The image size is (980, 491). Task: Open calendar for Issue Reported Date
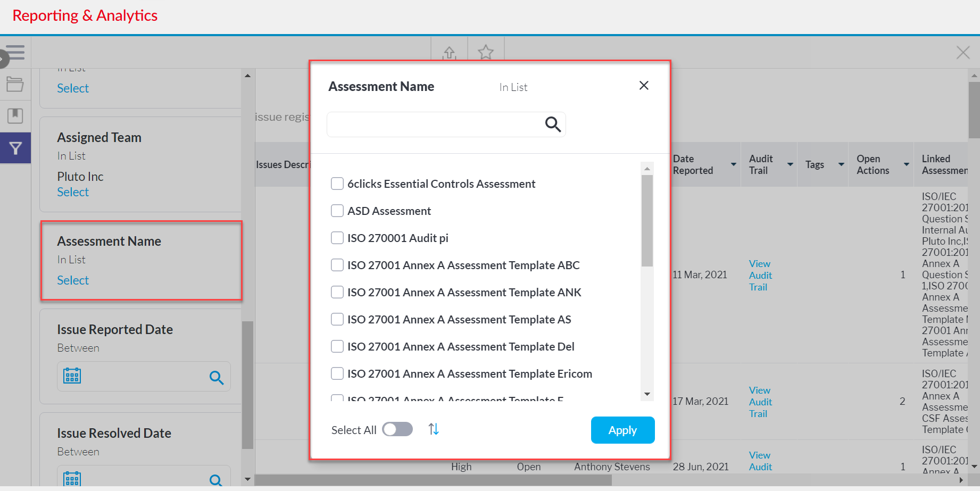(x=72, y=376)
